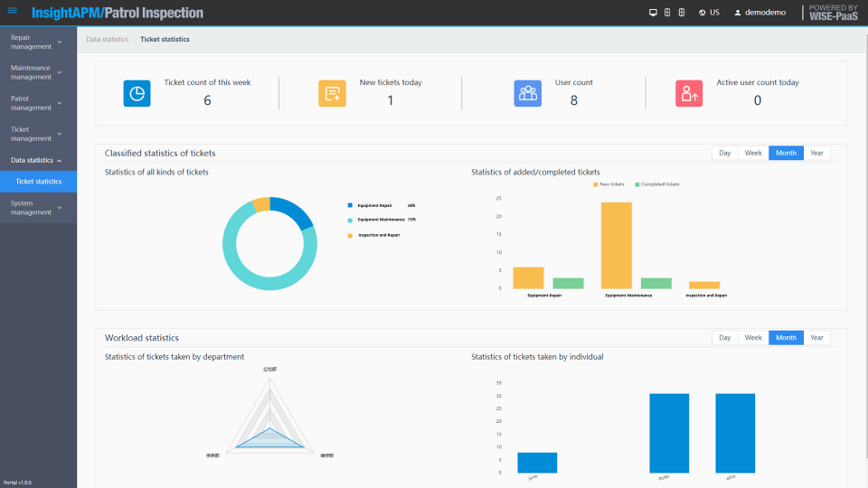Collapse the Data statistics sidebar section
Image resolution: width=868 pixels, height=488 pixels.
tap(38, 161)
